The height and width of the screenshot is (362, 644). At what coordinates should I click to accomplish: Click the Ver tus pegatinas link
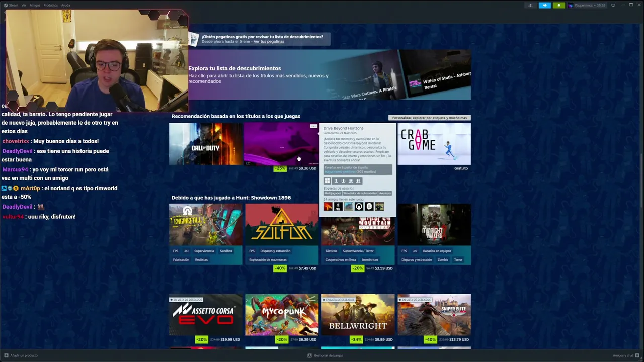click(x=269, y=41)
